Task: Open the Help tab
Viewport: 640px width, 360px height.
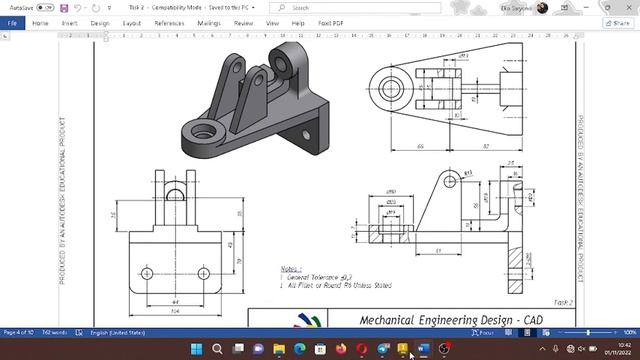Action: [x=298, y=23]
